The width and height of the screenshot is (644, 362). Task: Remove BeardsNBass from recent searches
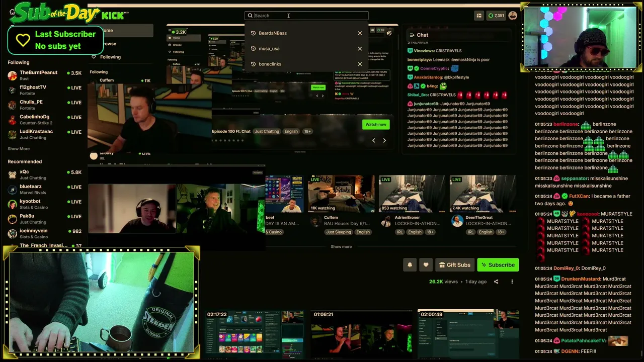click(x=360, y=33)
